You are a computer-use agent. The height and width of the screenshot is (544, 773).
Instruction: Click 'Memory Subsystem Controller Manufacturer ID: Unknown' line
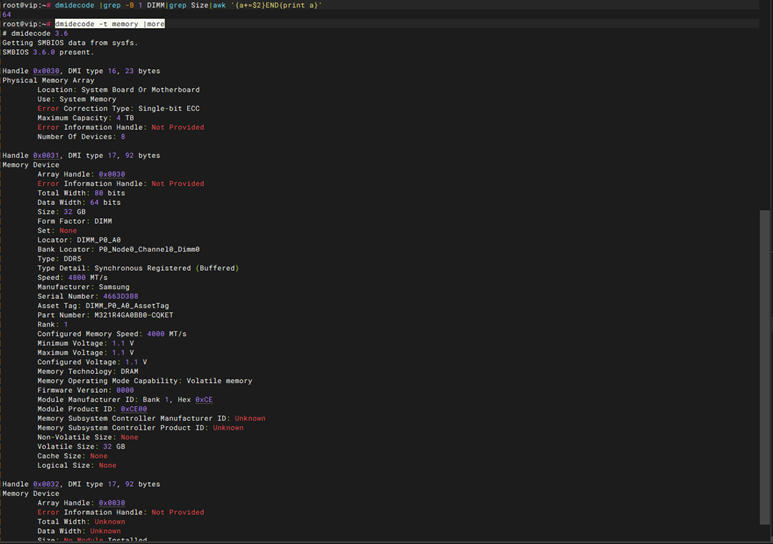(151, 418)
